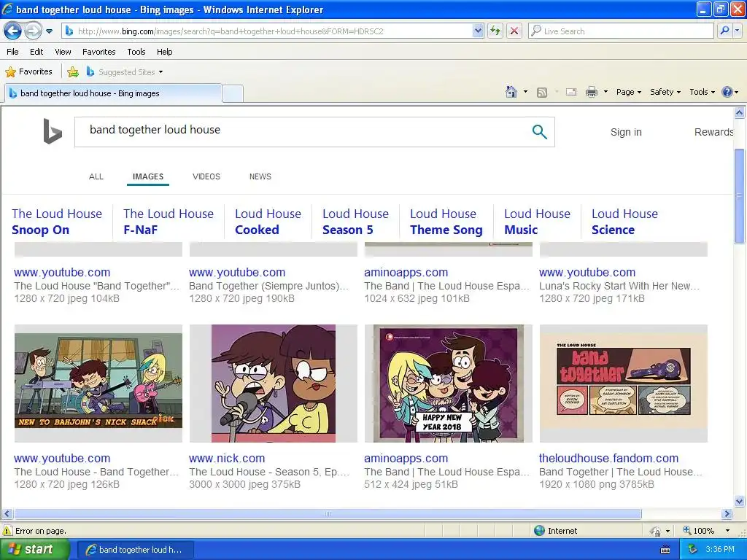
Task: Click the Sign in link
Action: (x=626, y=133)
